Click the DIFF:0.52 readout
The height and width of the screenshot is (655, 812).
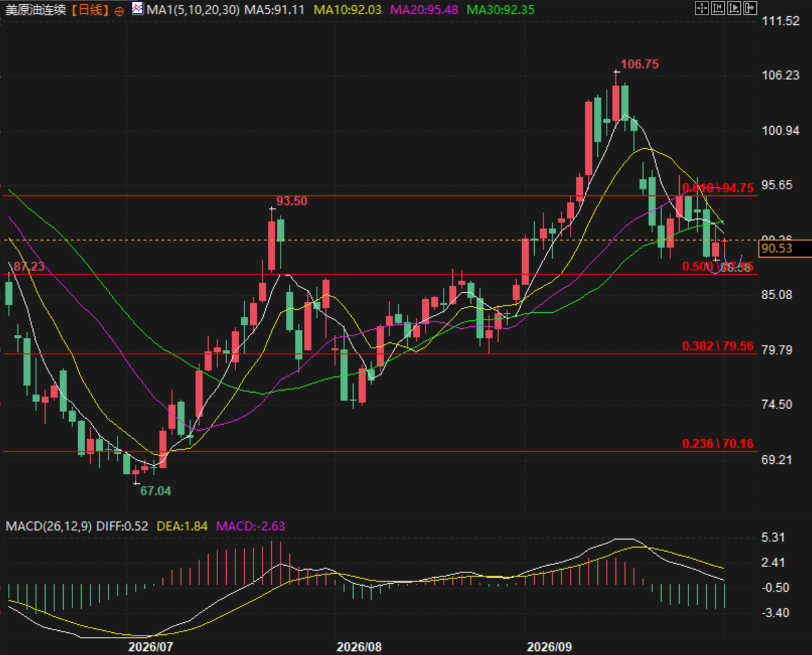pos(123,526)
